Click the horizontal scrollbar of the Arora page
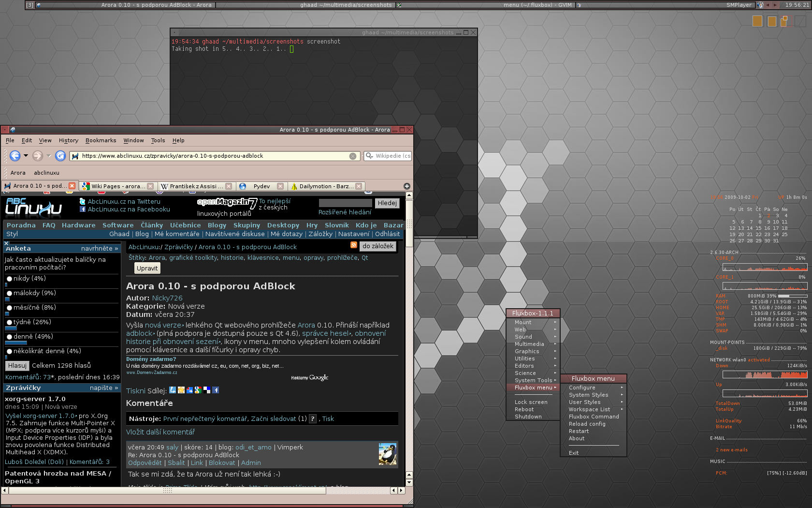812x508 pixels. [167, 490]
